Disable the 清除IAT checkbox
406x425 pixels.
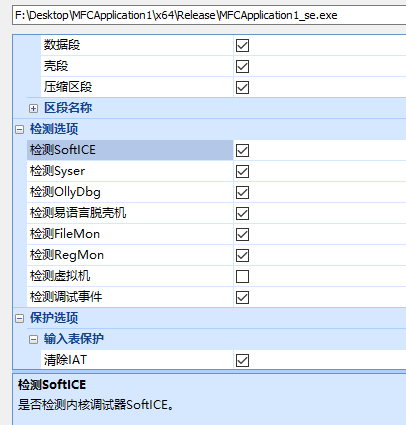pos(242,360)
